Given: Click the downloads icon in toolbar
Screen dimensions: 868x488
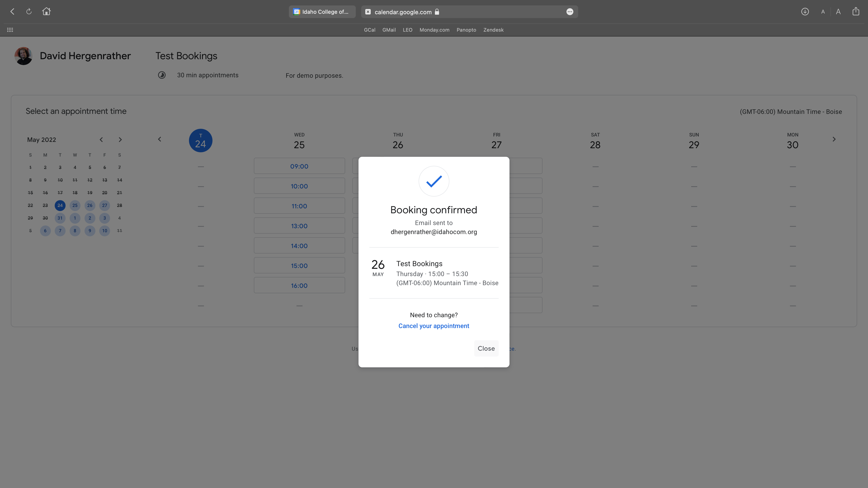Looking at the screenshot, I should point(805,12).
